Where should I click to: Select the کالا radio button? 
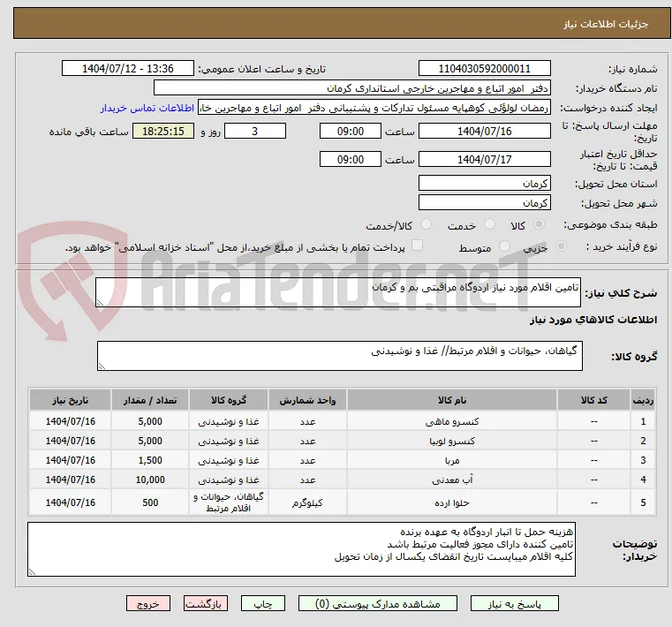pos(540,224)
